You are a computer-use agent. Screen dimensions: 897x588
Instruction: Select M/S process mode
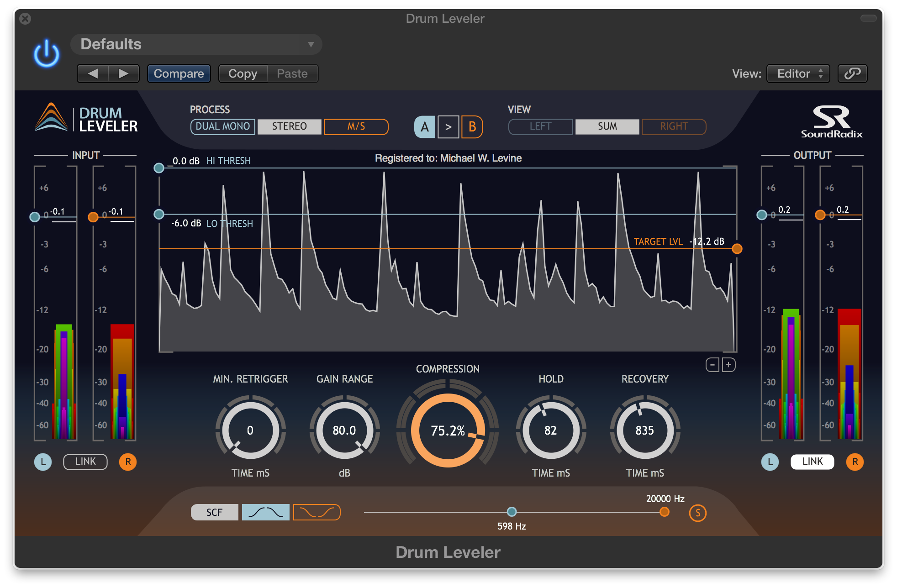pyautogui.click(x=356, y=126)
